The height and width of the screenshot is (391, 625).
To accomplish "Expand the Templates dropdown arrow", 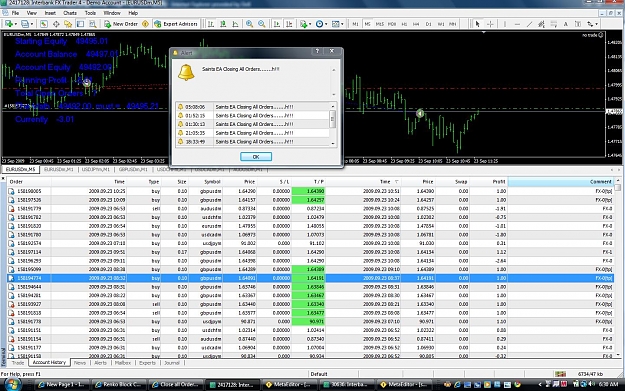I will (x=342, y=24).
